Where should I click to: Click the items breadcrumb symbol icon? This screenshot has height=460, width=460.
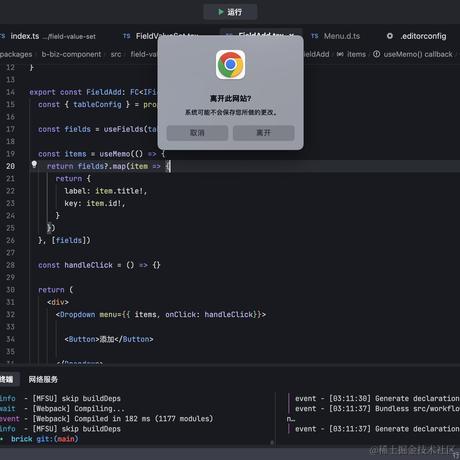(340, 54)
